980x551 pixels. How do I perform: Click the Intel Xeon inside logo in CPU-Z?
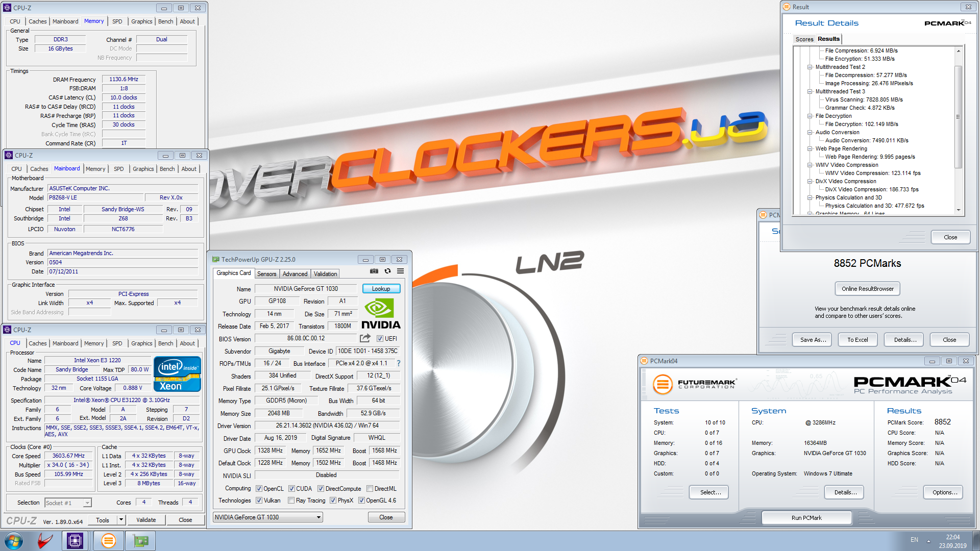pyautogui.click(x=177, y=374)
